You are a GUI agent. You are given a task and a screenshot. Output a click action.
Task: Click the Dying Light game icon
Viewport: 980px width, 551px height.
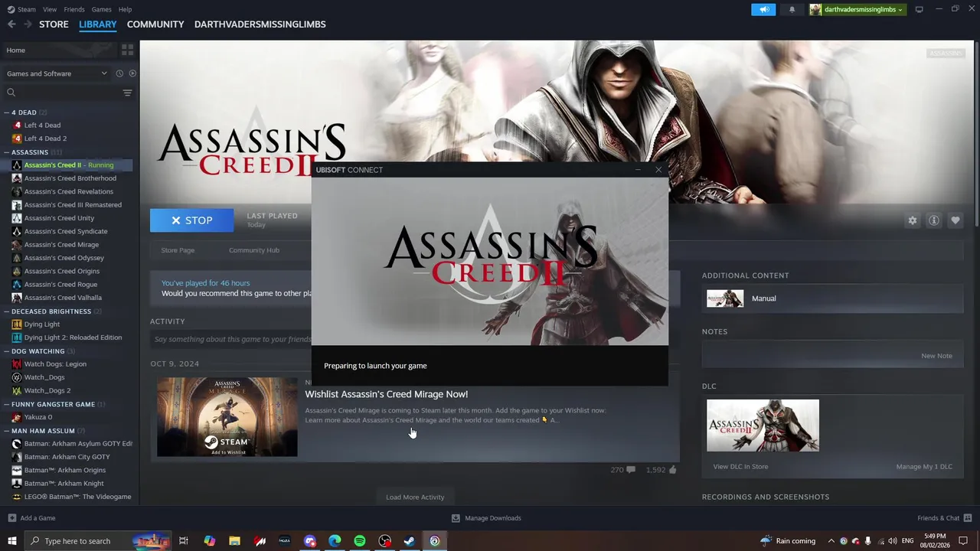point(17,324)
